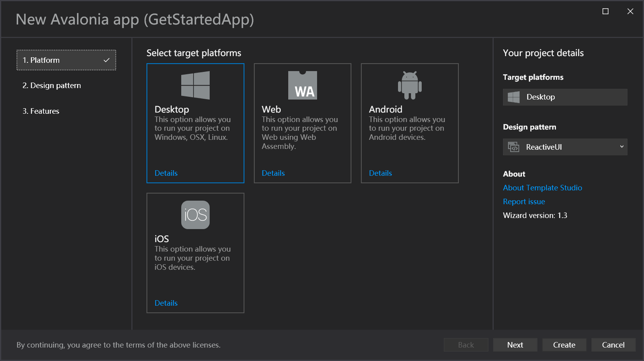Click the Android robot icon
The width and height of the screenshot is (644, 361).
(x=409, y=85)
